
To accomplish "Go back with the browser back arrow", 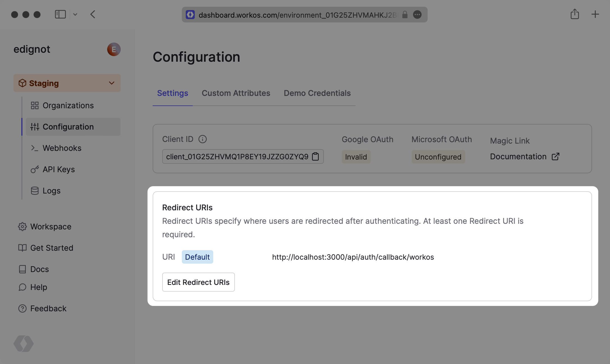I will (x=93, y=14).
